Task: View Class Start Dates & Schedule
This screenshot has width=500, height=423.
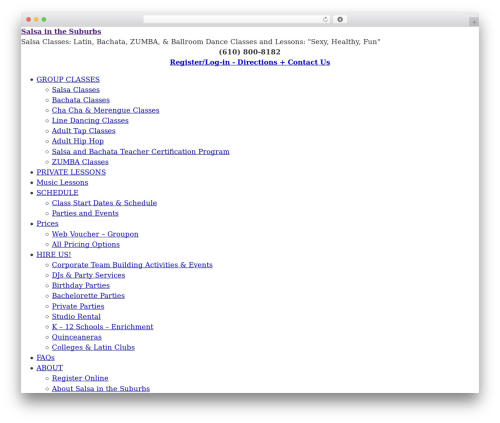Action: click(104, 203)
